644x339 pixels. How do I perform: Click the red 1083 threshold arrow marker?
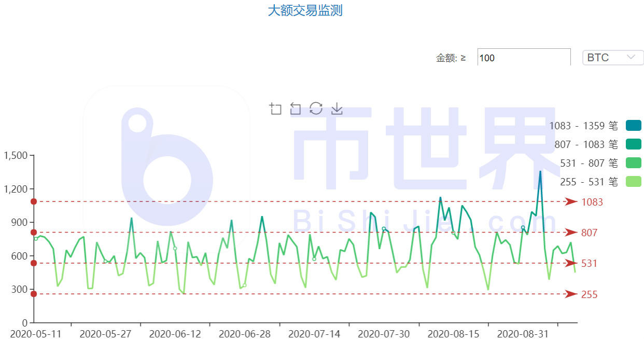point(570,202)
